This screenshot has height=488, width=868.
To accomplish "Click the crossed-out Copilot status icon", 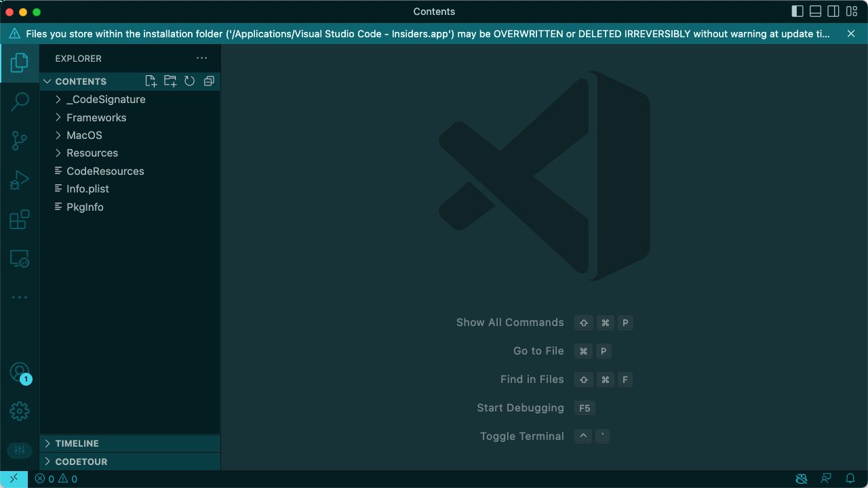I will click(802, 479).
